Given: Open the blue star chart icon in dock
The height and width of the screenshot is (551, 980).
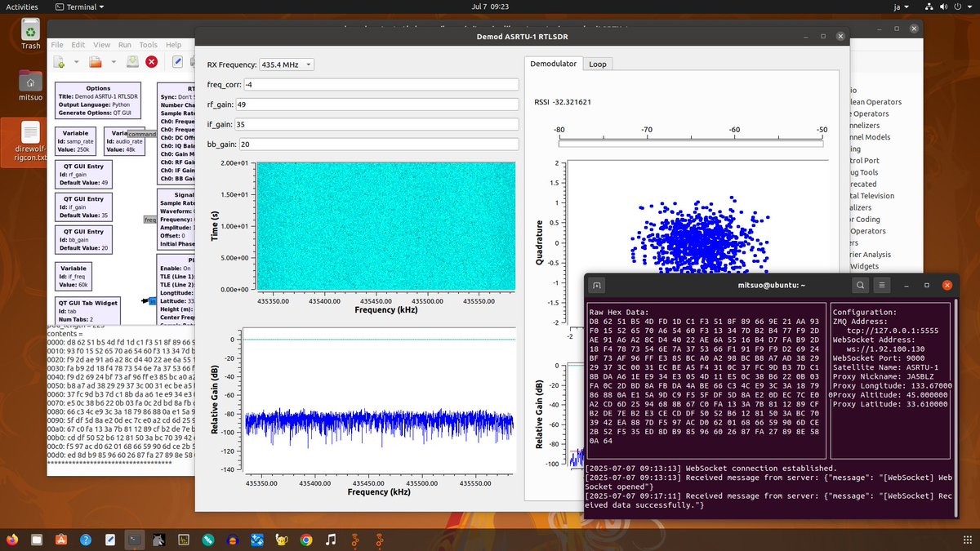Looking at the screenshot, I should (257, 540).
